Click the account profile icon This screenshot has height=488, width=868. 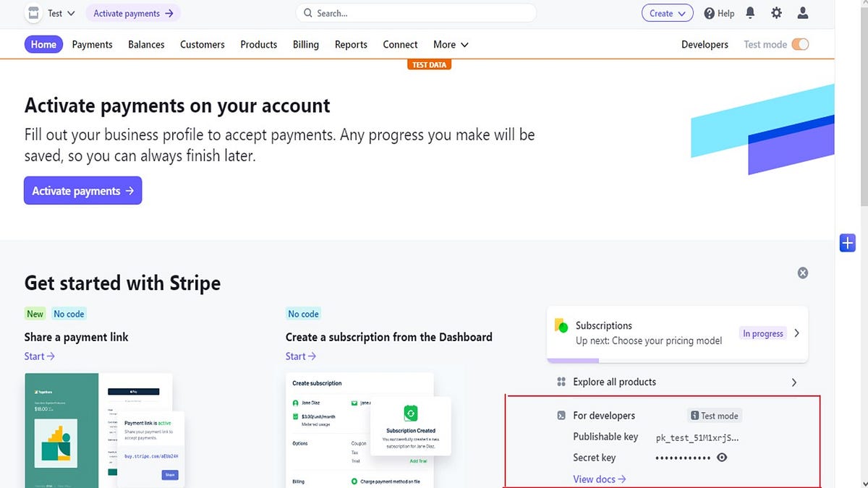[803, 12]
